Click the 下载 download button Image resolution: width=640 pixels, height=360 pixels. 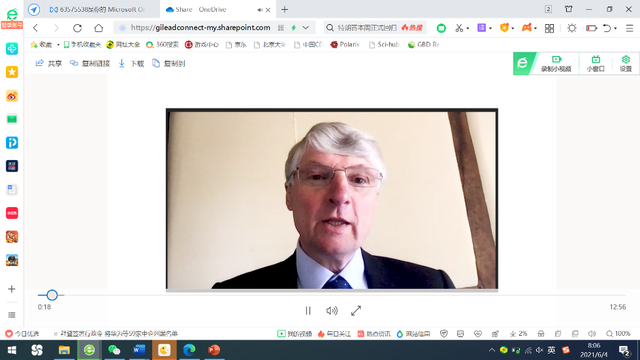[x=131, y=63]
